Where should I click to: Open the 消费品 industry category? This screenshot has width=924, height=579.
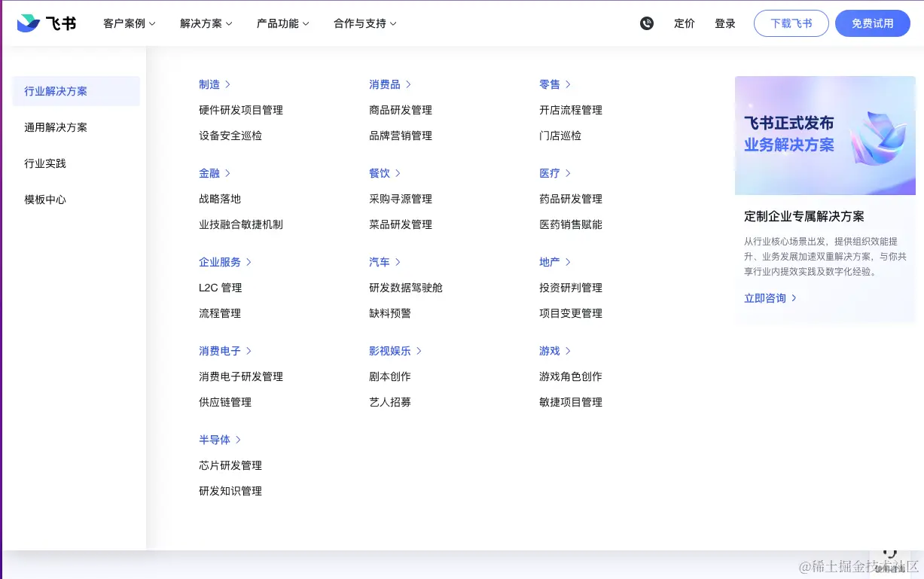point(390,84)
